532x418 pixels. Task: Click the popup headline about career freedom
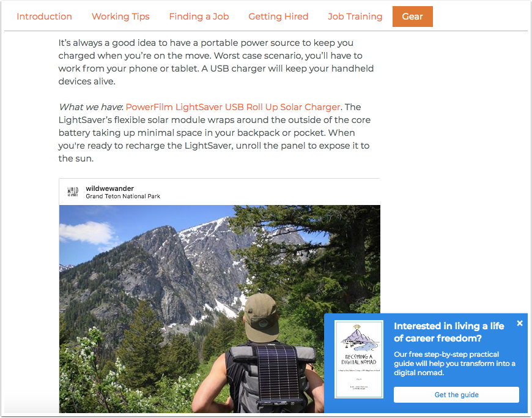(449, 332)
